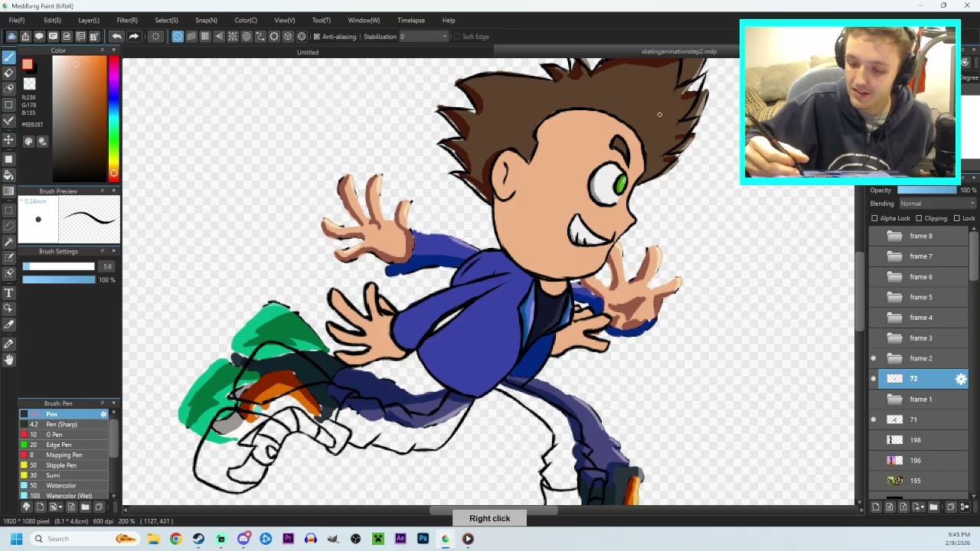Enable the Clipping checkbox
The image size is (980, 551).
(919, 218)
